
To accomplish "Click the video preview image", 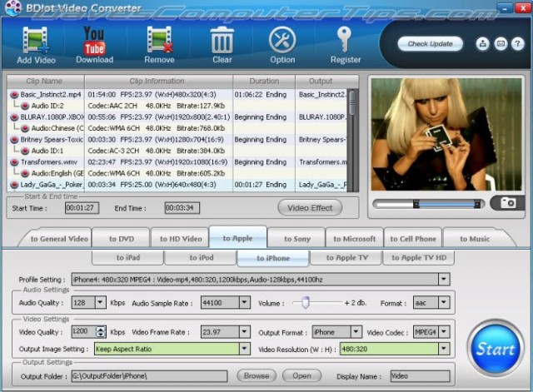I will coord(446,135).
